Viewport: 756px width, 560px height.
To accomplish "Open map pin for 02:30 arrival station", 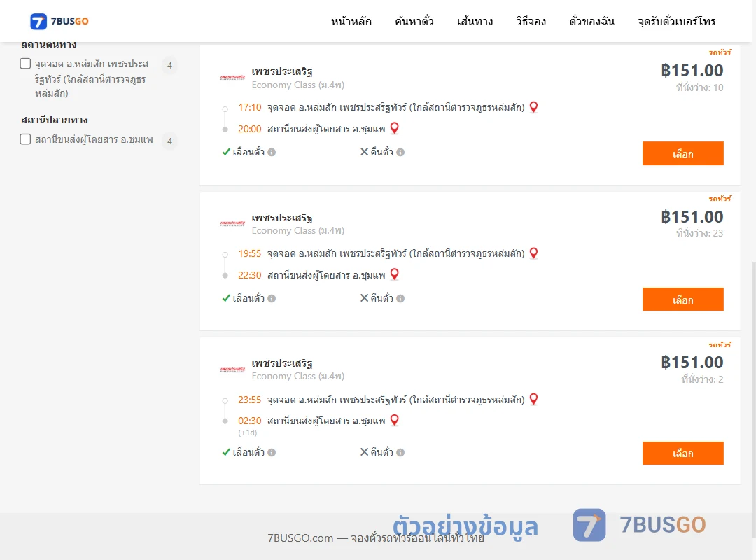I will [x=394, y=420].
